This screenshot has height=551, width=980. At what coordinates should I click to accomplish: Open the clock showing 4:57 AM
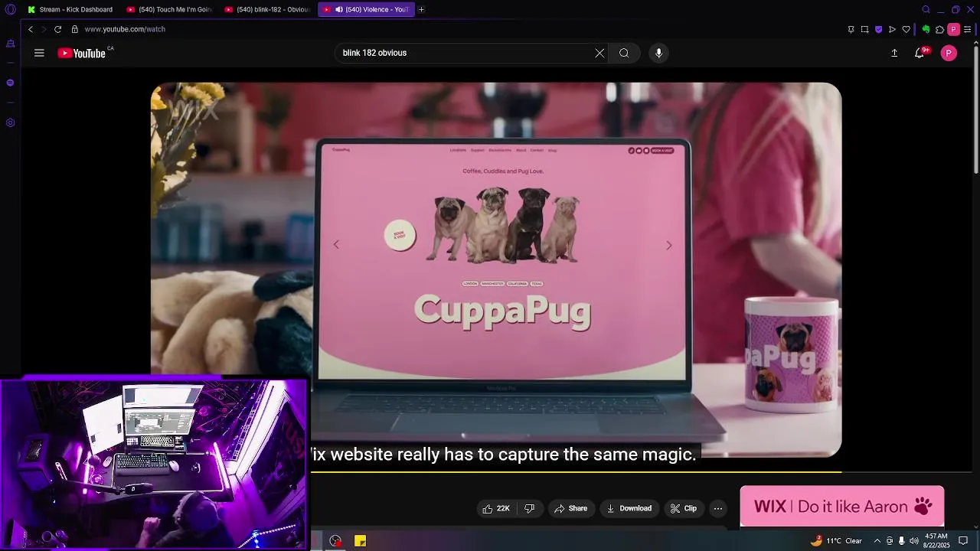[937, 540]
